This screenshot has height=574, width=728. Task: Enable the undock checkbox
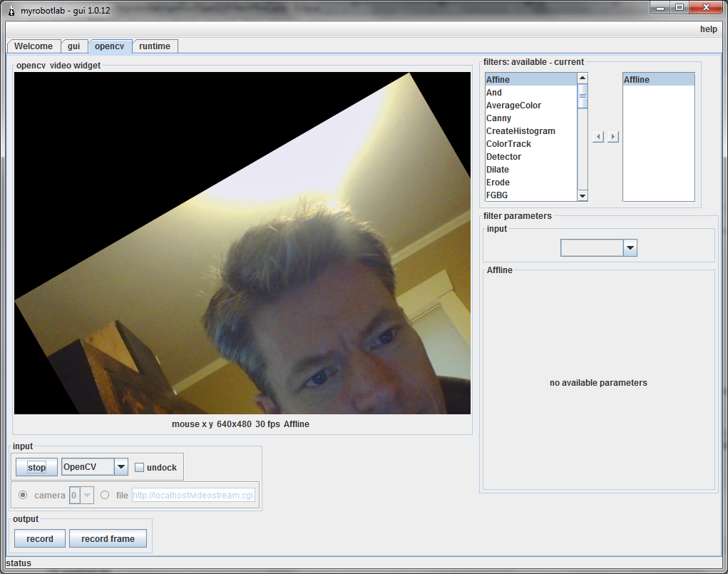pos(140,468)
